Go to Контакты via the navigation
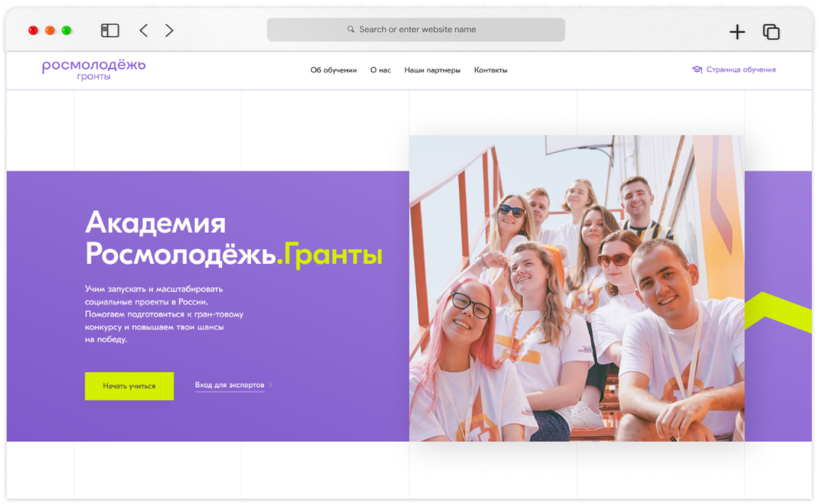 click(490, 70)
